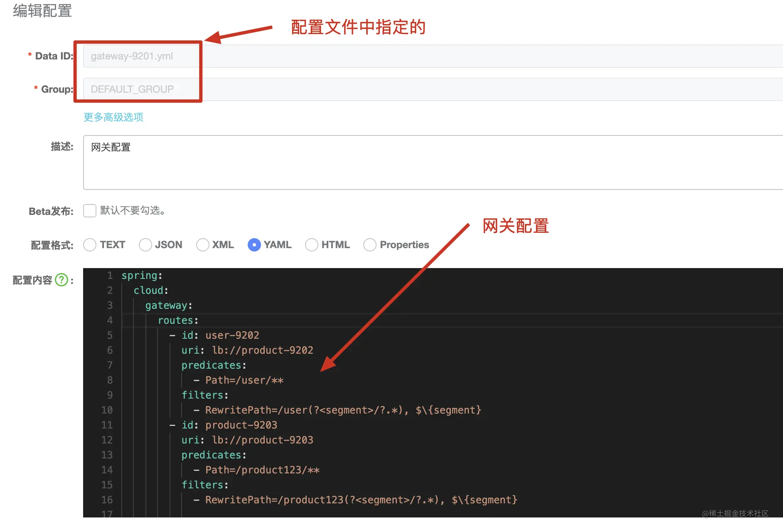The height and width of the screenshot is (532, 783).
Task: Click line number 13 in the gutter
Action: pyautogui.click(x=107, y=455)
